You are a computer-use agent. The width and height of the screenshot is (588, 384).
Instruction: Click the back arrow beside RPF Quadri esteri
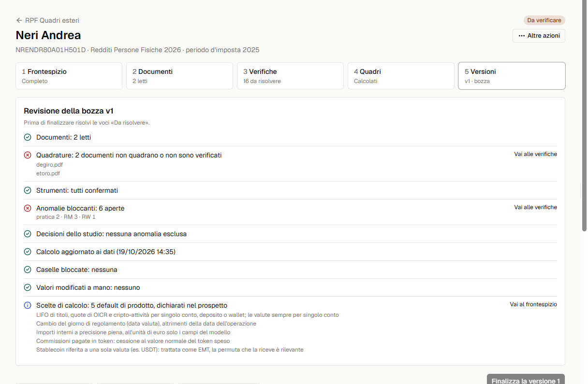(x=19, y=20)
